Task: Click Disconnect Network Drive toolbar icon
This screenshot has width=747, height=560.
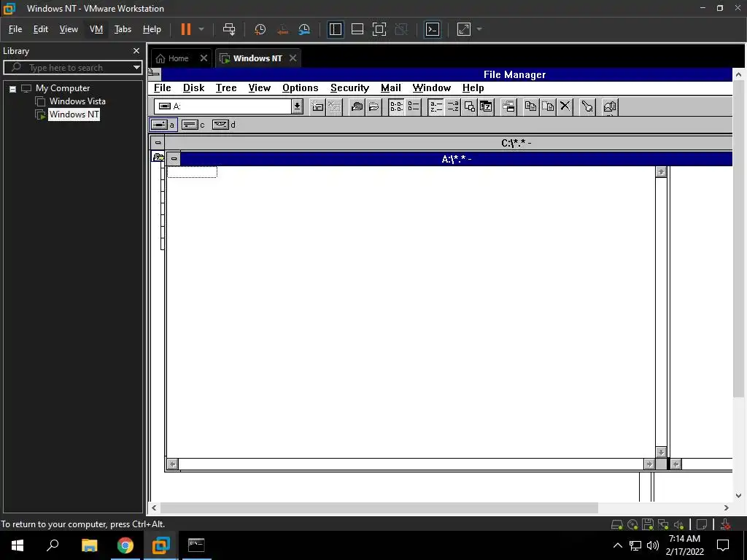Action: point(334,106)
